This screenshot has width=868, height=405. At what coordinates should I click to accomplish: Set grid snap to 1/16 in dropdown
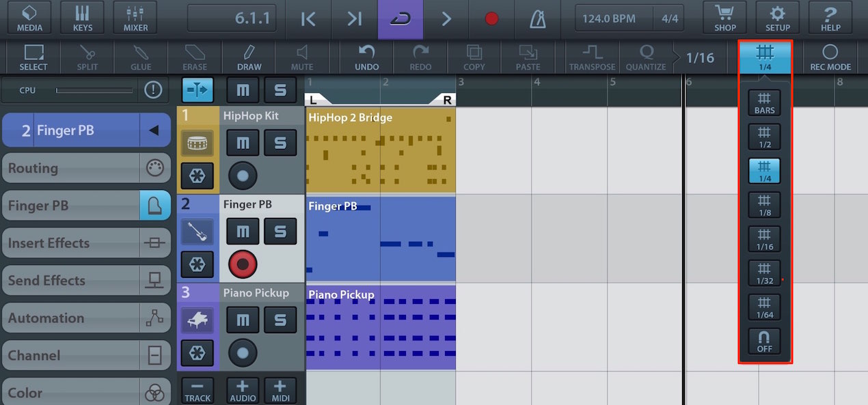coord(764,239)
